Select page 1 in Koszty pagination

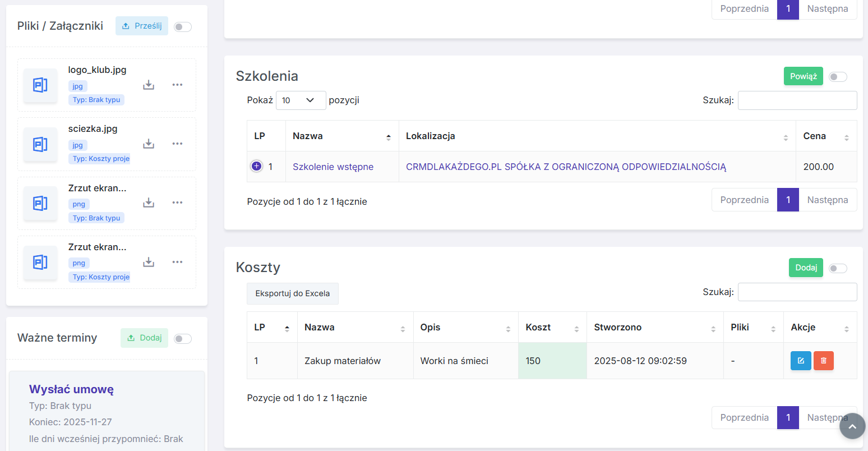(788, 417)
